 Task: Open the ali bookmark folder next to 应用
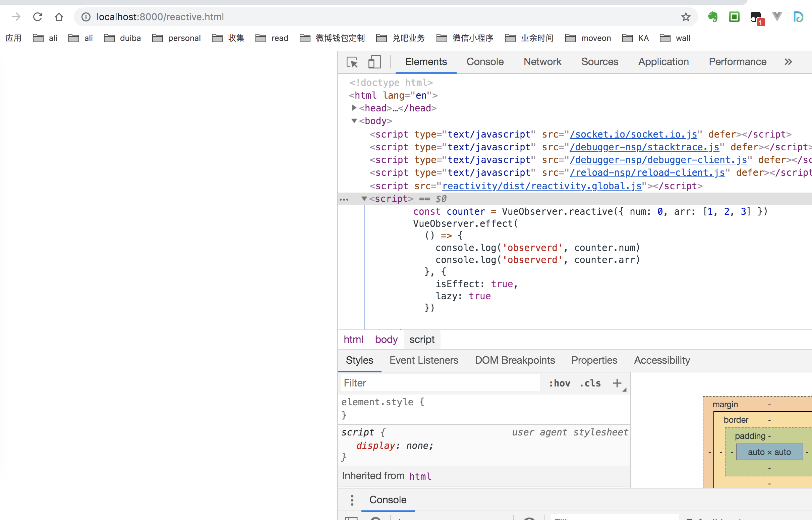(x=45, y=38)
